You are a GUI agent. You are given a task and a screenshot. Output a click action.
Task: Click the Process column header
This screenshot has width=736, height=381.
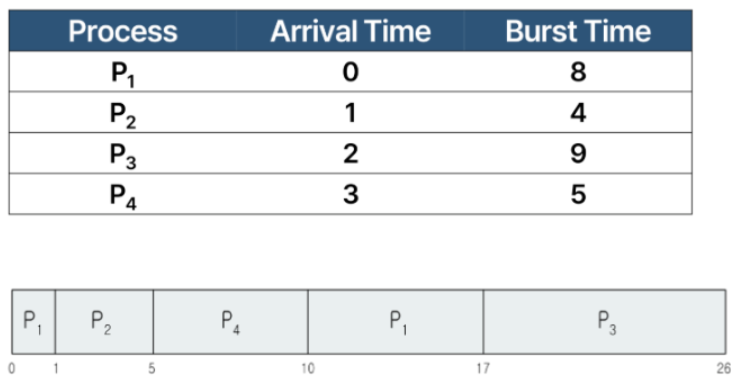coord(123,31)
